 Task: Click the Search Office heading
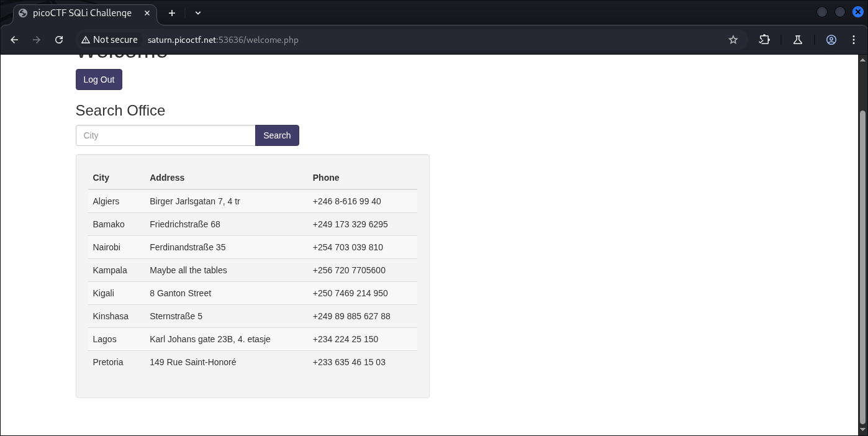120,111
